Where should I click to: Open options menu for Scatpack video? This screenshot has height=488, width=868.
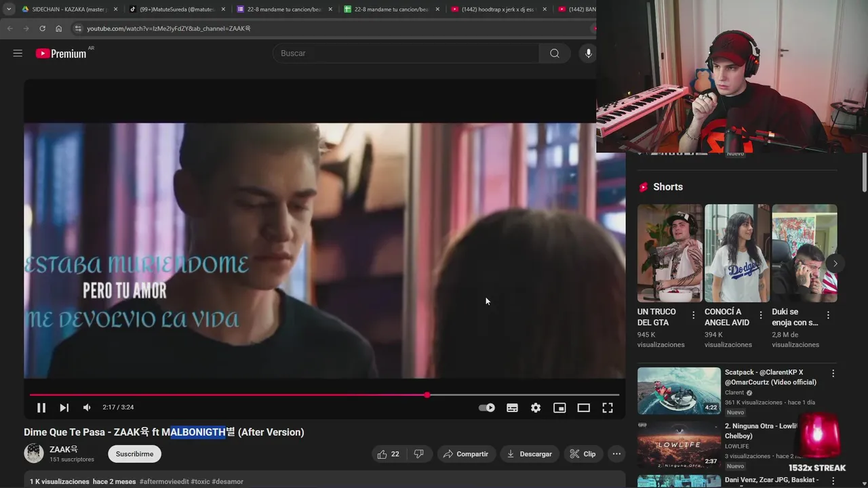[x=833, y=373]
